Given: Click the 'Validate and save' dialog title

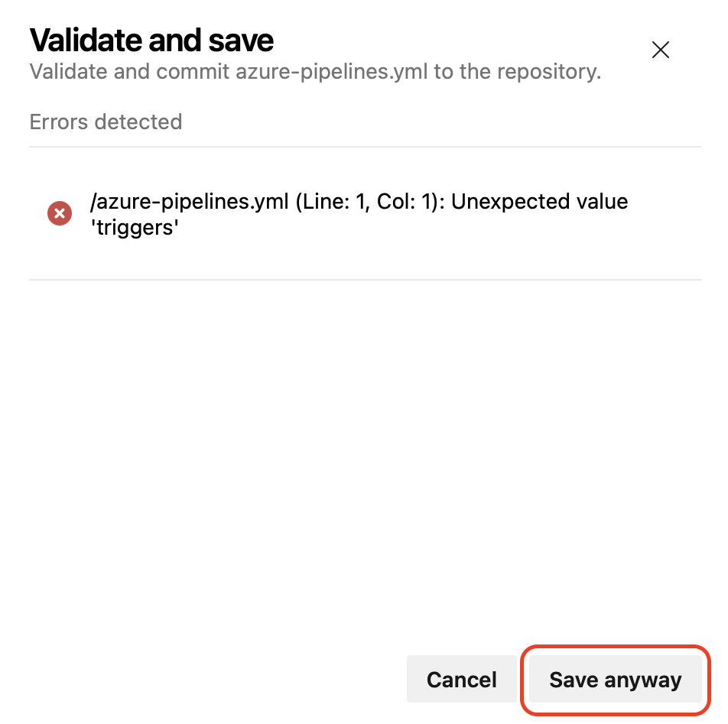Looking at the screenshot, I should coord(151,40).
